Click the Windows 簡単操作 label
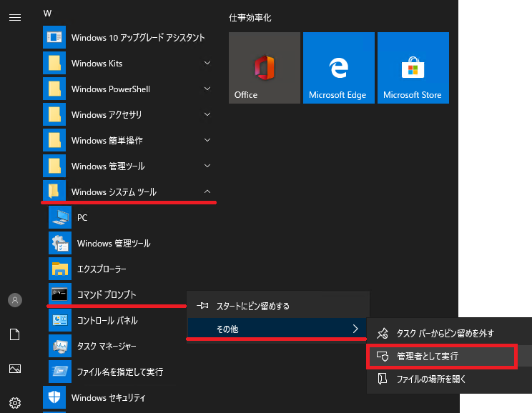Image resolution: width=532 pixels, height=413 pixels. pyautogui.click(x=107, y=140)
